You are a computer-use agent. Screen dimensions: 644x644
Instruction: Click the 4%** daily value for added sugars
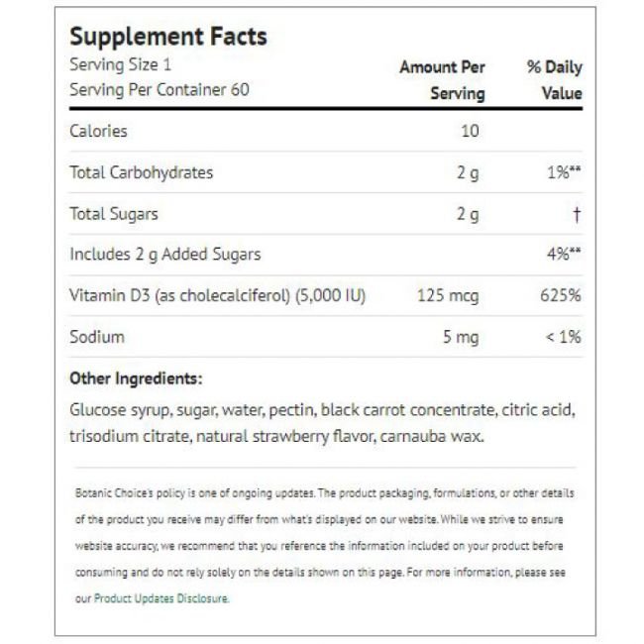tap(561, 255)
